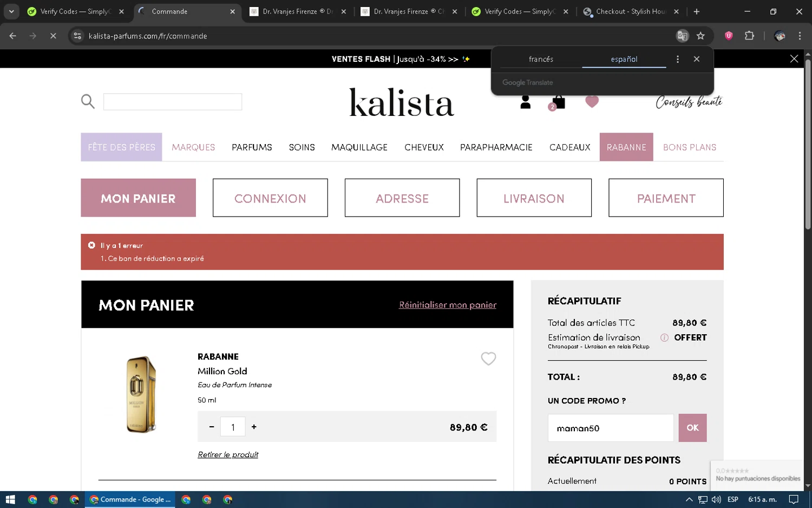Close the Google Translate popup

click(x=697, y=59)
